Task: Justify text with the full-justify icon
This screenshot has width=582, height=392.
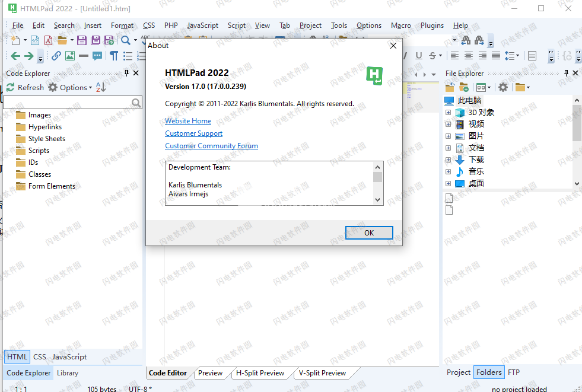Action: click(496, 56)
